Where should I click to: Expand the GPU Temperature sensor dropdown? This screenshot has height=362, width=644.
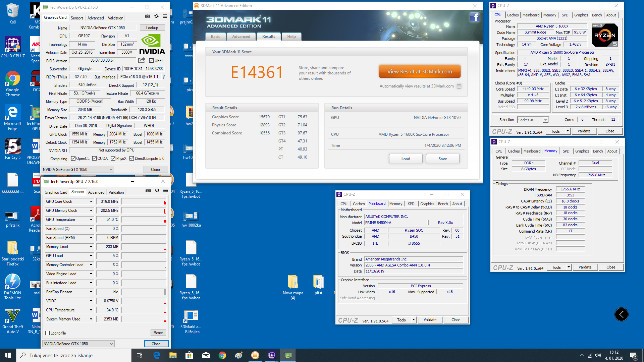pos(91,220)
